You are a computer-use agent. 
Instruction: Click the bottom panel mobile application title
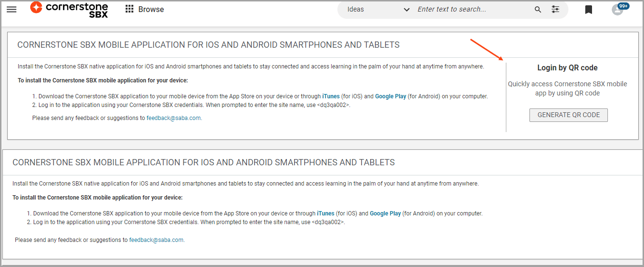coord(204,162)
